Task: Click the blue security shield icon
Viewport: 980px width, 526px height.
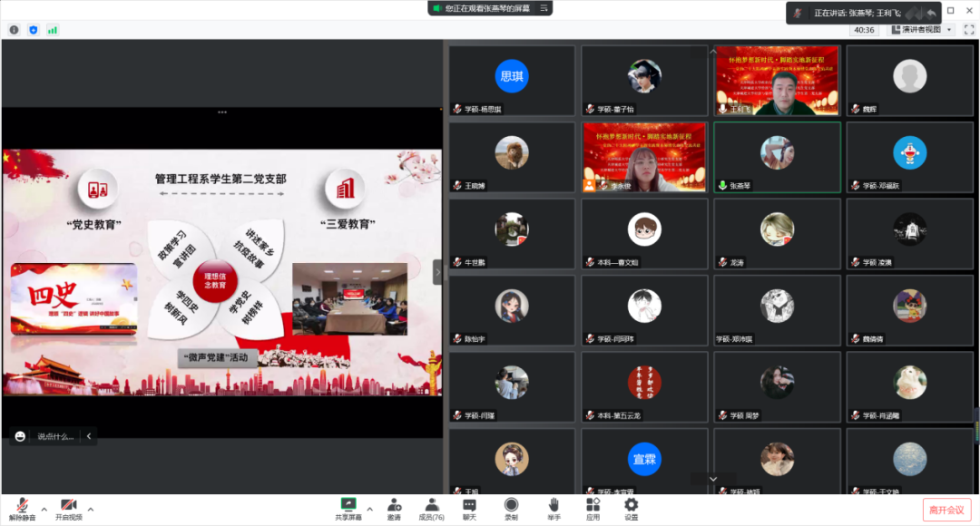Action: (34, 30)
